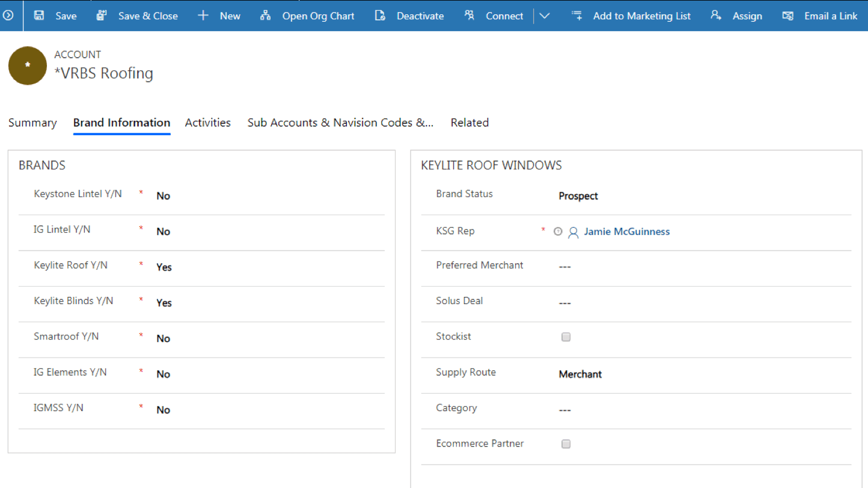The width and height of the screenshot is (868, 488).
Task: Click the circular expand arrow icon at top-left
Action: point(8,16)
